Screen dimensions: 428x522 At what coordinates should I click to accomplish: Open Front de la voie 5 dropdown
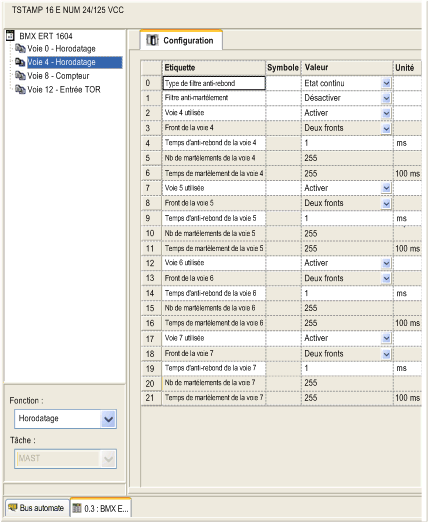coord(386,203)
